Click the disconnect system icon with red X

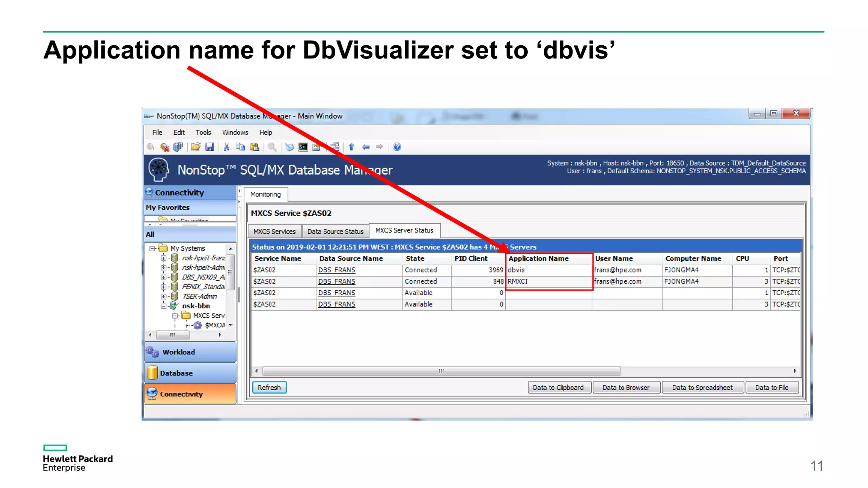click(164, 147)
